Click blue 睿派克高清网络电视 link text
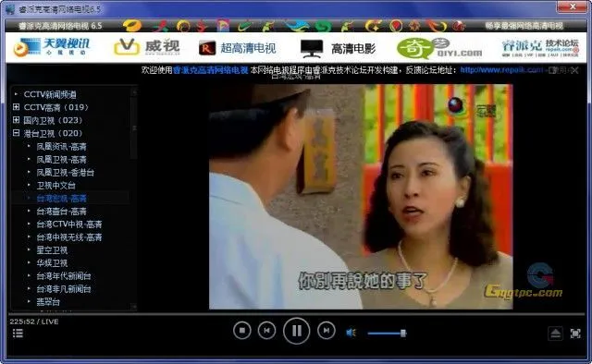 (211, 70)
